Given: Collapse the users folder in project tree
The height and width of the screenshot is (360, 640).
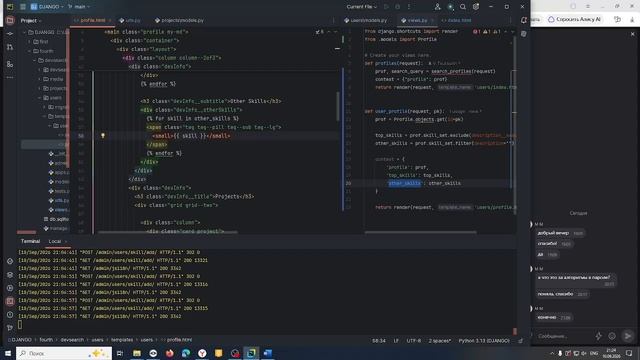Looking at the screenshot, I should 40,98.
